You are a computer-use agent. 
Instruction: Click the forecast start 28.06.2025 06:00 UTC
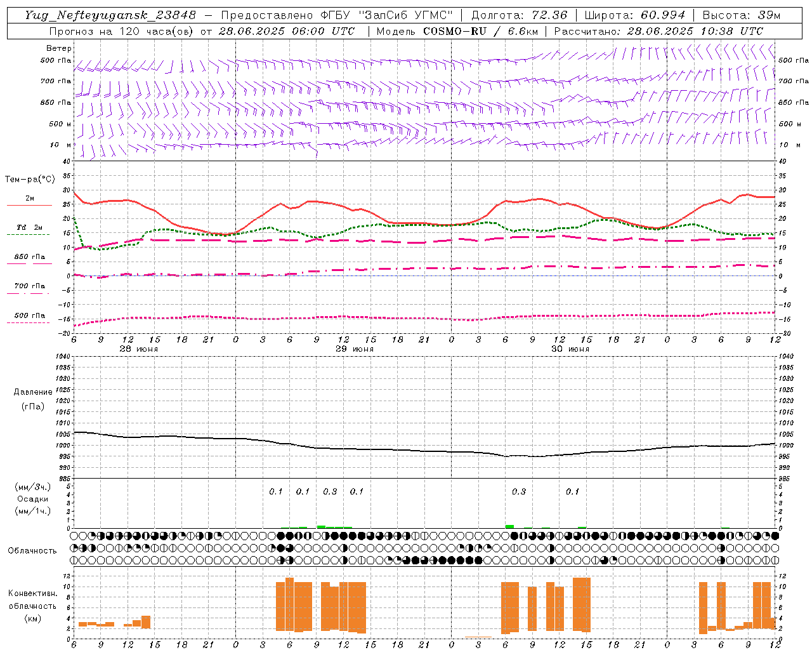coord(287,31)
